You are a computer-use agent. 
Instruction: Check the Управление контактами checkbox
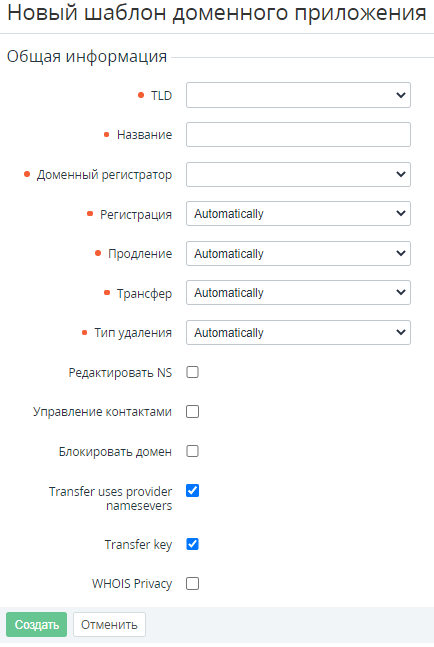pos(193,412)
